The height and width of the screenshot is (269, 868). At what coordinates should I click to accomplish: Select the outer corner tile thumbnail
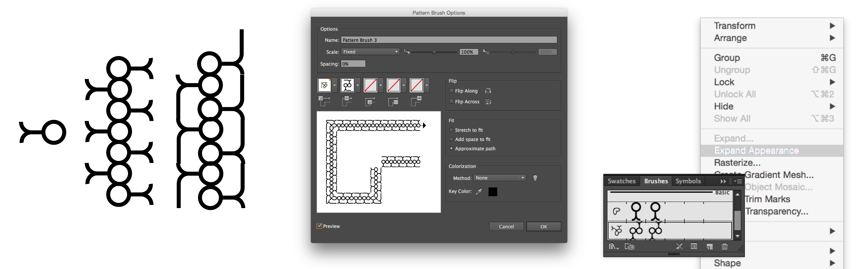pyautogui.click(x=325, y=85)
